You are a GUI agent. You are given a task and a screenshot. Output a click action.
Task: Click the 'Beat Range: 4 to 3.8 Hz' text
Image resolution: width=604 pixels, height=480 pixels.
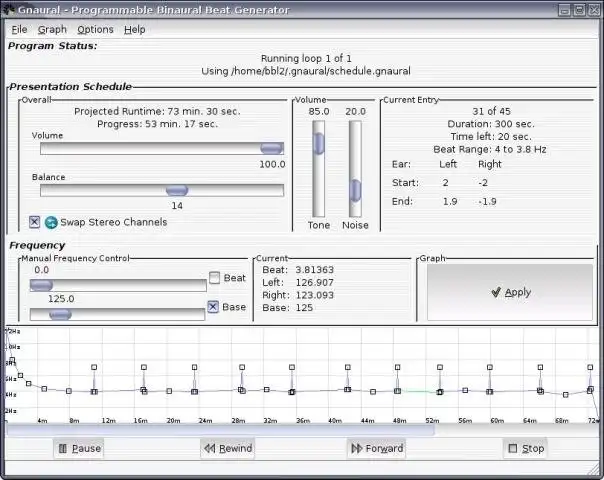click(490, 149)
